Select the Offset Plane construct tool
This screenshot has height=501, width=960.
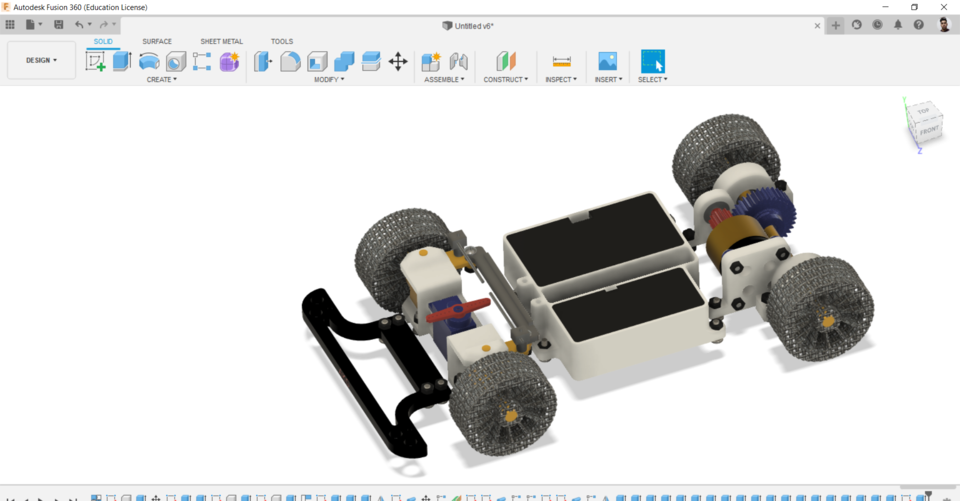[x=506, y=61]
